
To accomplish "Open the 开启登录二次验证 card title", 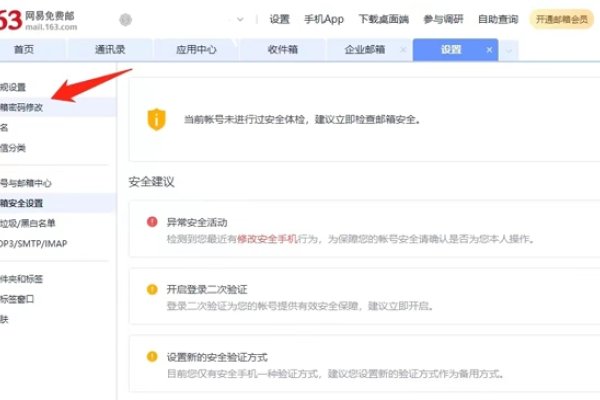I will (x=207, y=289).
